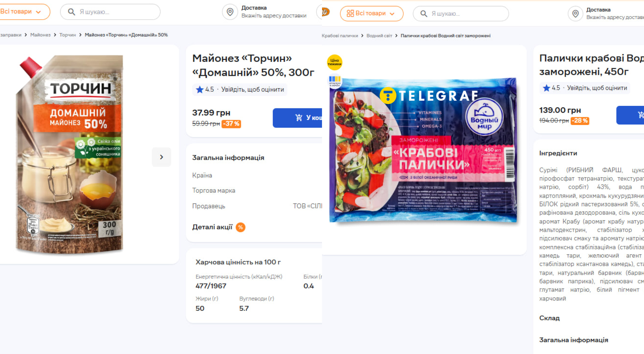
Task: Open the right Всі товари catalog dropdown
Action: (371, 14)
